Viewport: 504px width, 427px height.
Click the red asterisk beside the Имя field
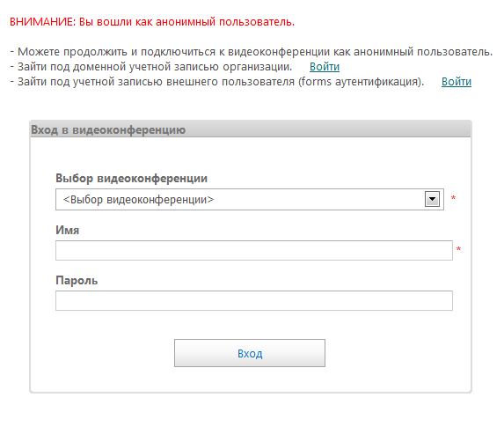click(458, 249)
